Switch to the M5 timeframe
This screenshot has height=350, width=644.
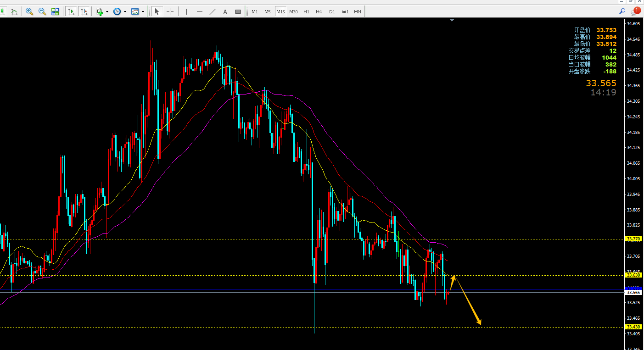pos(268,11)
